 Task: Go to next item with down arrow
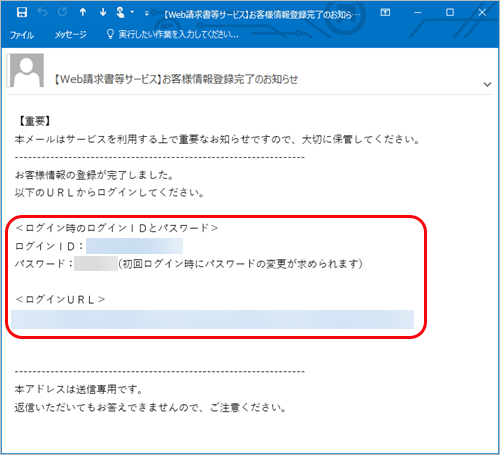point(103,13)
